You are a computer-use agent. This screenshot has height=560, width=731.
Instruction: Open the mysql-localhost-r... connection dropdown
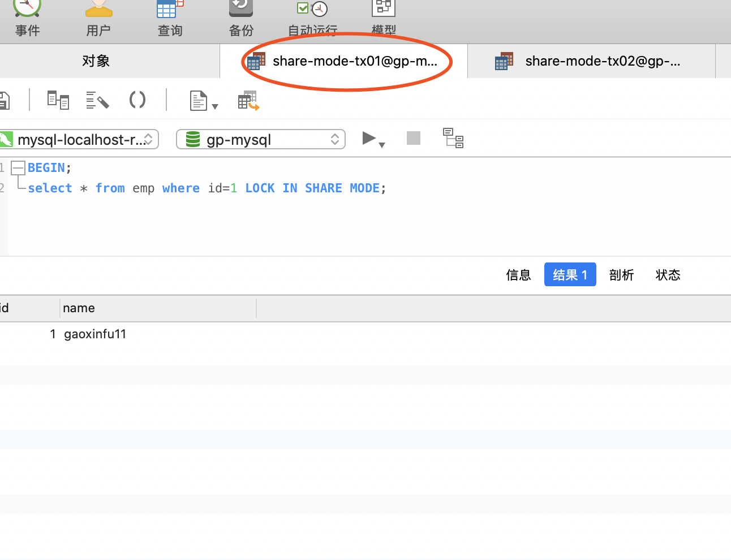pyautogui.click(x=79, y=139)
